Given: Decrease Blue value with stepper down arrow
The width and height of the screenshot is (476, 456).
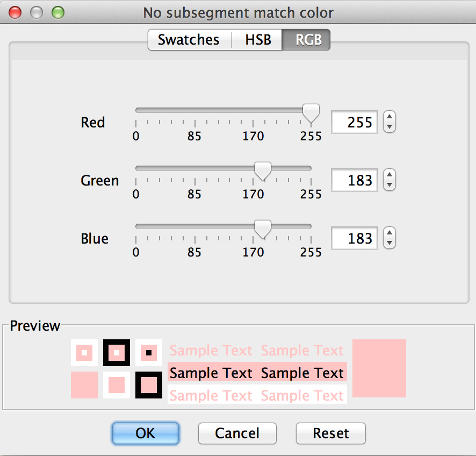Looking at the screenshot, I should coord(390,243).
